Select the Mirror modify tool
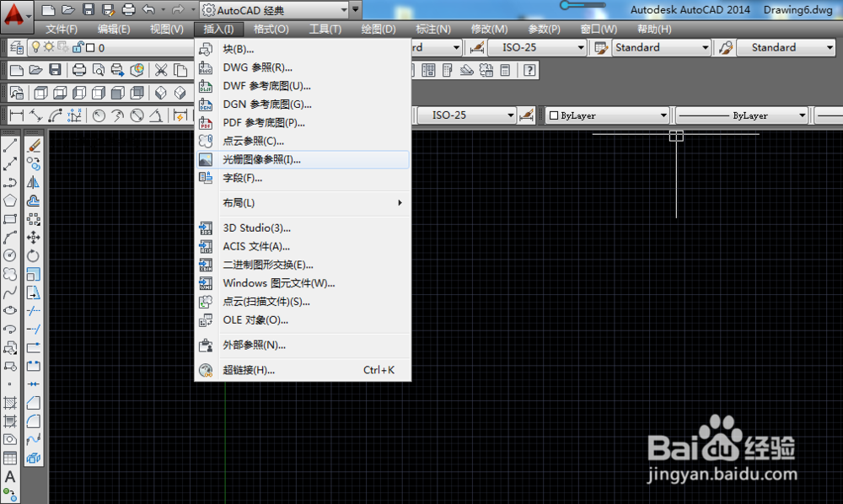 point(34,182)
